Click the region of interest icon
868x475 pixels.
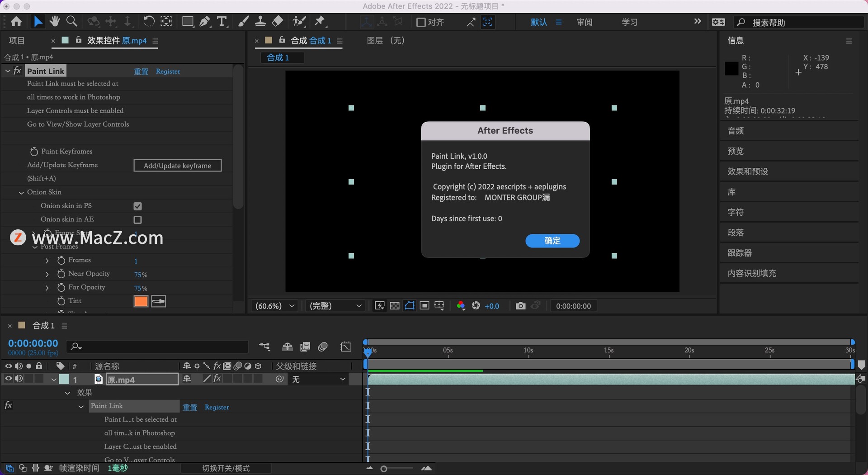point(424,306)
